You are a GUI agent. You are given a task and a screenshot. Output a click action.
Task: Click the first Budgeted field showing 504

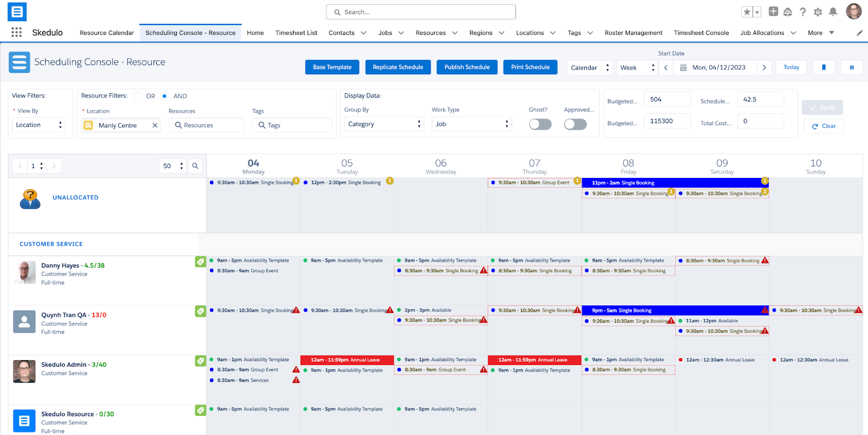(667, 100)
